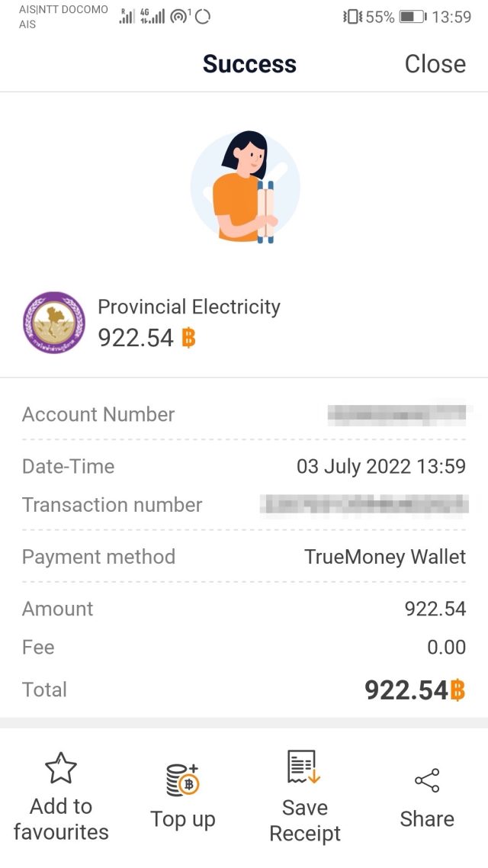Tap the blurred transaction number value

coord(363,504)
